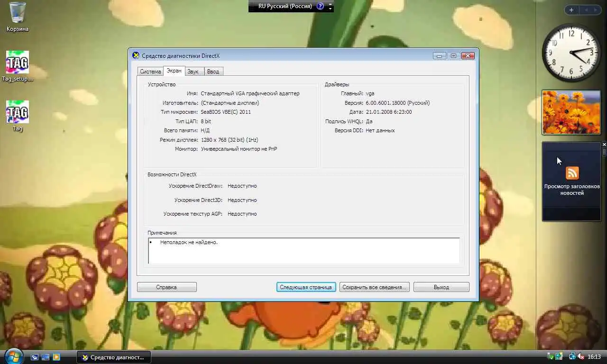Image resolution: width=607 pixels, height=364 pixels.
Task: Click the main driver value vga
Action: pyautogui.click(x=370, y=94)
